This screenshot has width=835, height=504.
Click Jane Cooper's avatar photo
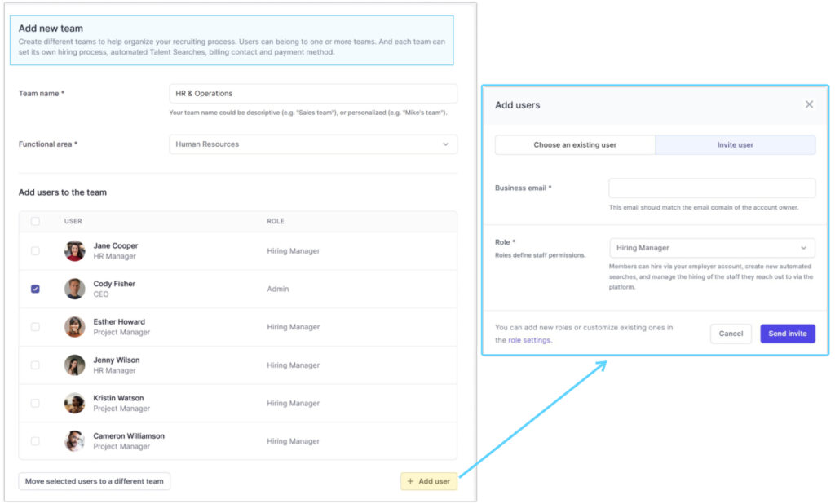pos(75,251)
